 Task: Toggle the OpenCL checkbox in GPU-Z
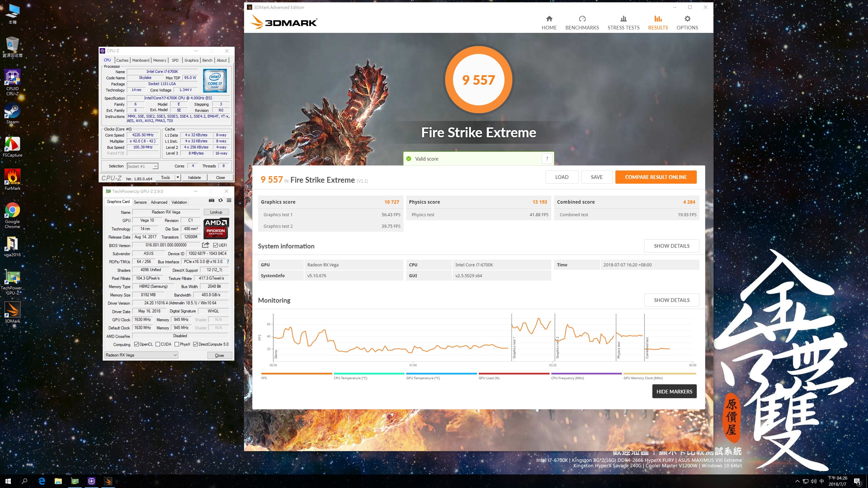tap(136, 344)
